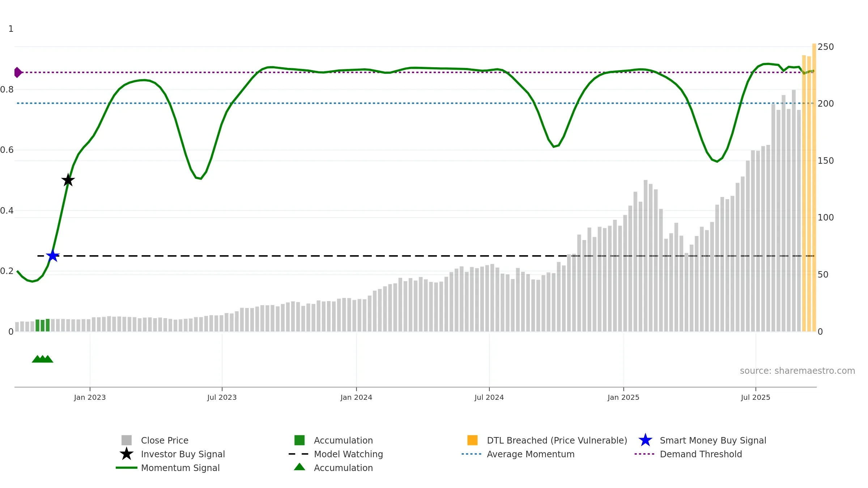Click the green triangle legend icon

point(299,467)
